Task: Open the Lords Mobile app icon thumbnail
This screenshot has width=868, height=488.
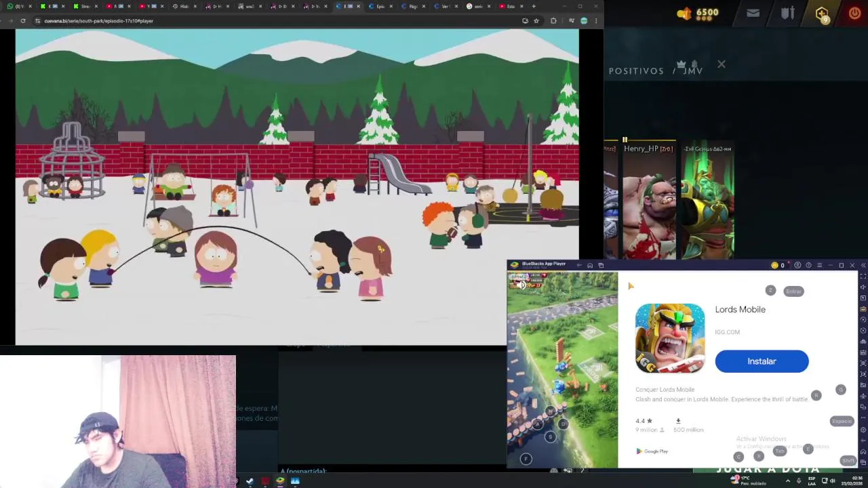Action: tap(670, 338)
